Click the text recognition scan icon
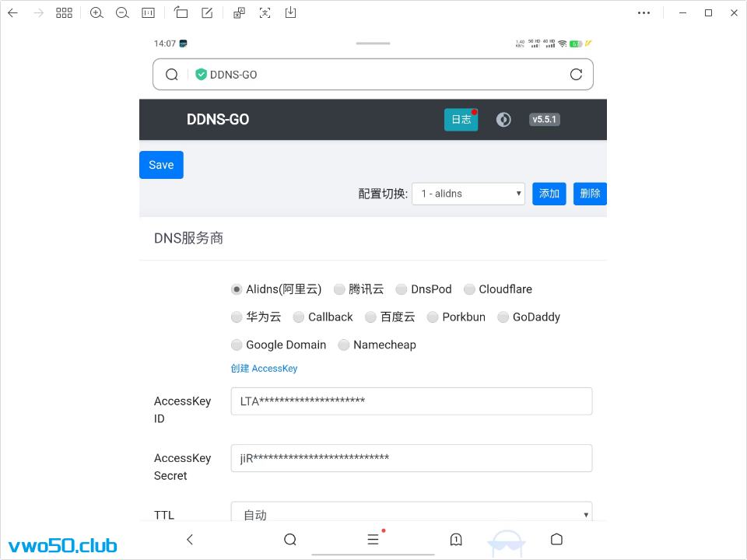The height and width of the screenshot is (560, 747). click(265, 13)
